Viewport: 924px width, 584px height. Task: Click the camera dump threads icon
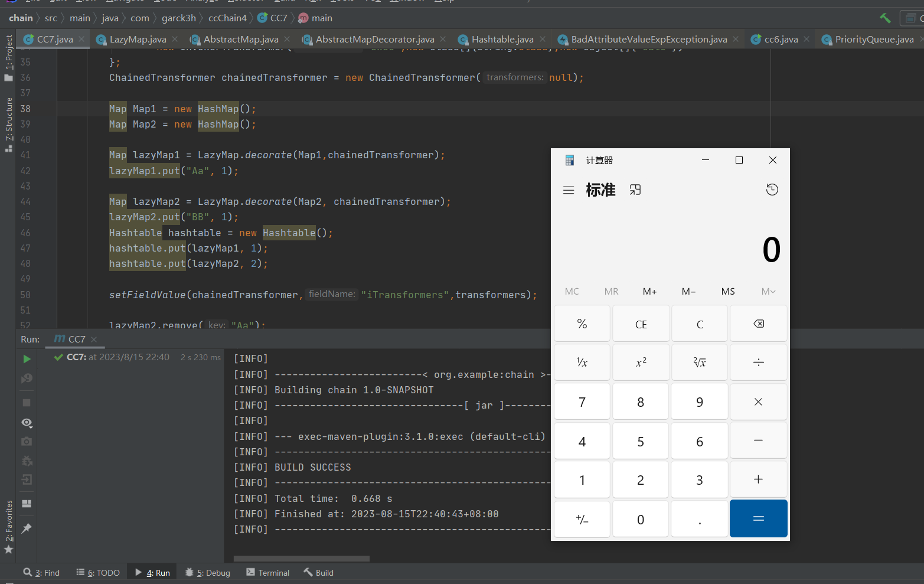tap(27, 442)
